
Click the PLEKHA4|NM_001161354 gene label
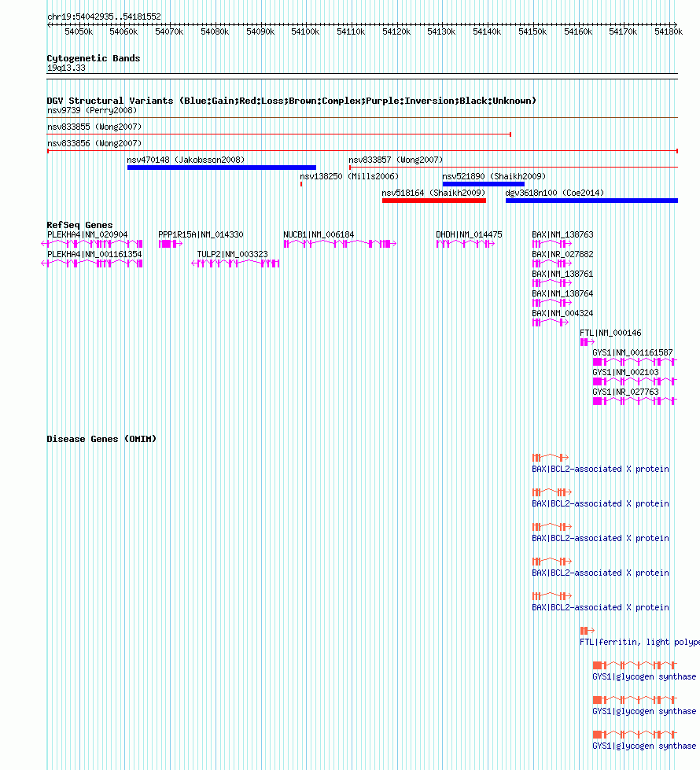[x=94, y=254]
